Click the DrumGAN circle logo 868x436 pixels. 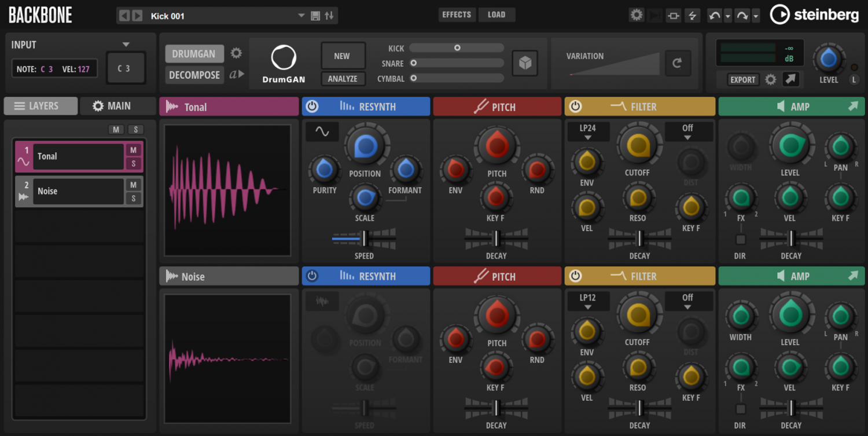tap(284, 58)
